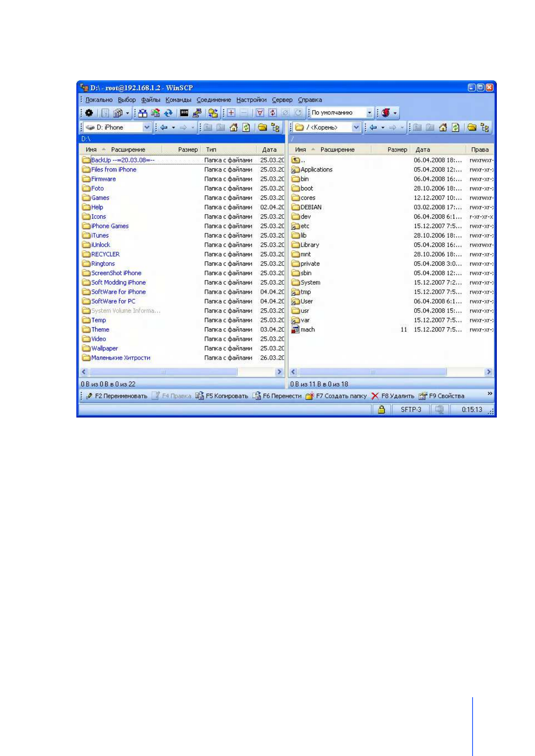The height and width of the screenshot is (756, 535).
Task: Open the Команды menu
Action: point(178,100)
